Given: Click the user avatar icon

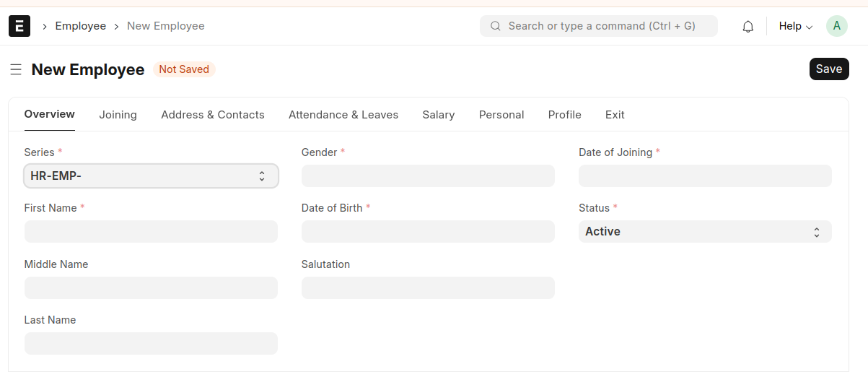Looking at the screenshot, I should point(836,26).
